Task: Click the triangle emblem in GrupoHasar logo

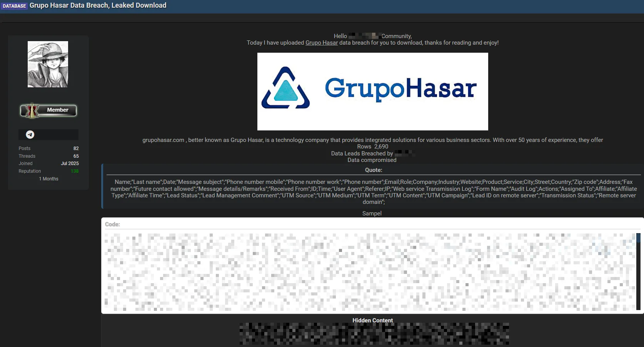Action: (285, 89)
